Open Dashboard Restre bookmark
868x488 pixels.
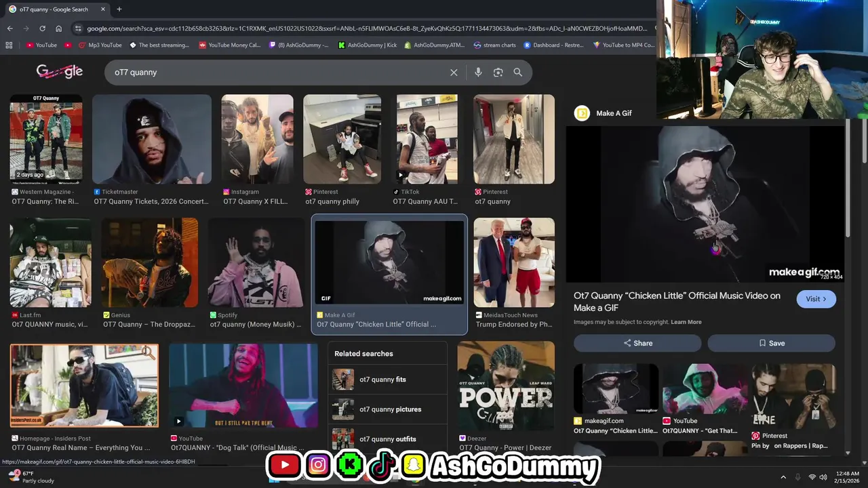click(x=553, y=45)
